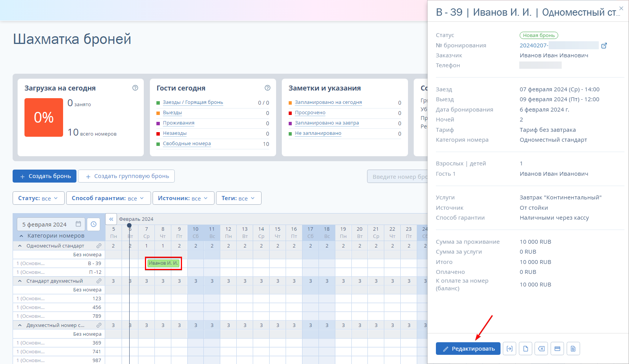Click Тариф без завтрака value

click(x=548, y=130)
